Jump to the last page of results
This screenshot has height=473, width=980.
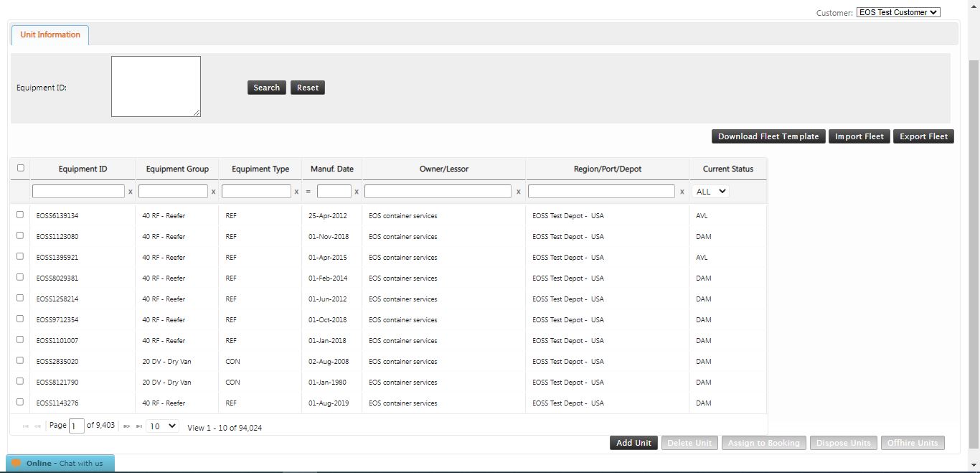tap(139, 425)
